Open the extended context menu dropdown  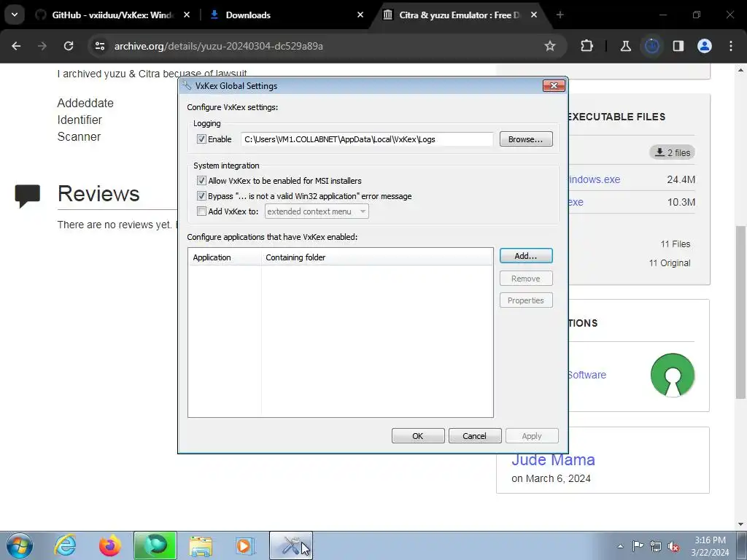pos(317,211)
